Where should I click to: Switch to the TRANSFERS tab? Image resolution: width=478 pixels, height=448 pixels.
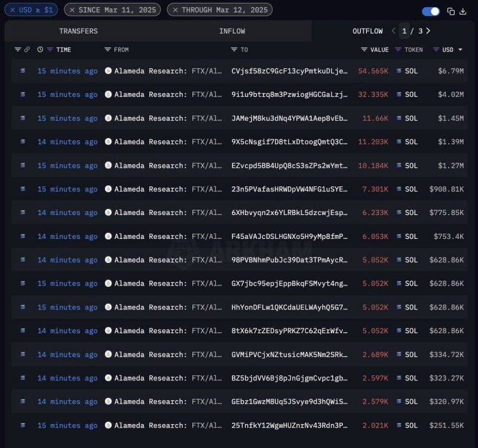coord(78,31)
